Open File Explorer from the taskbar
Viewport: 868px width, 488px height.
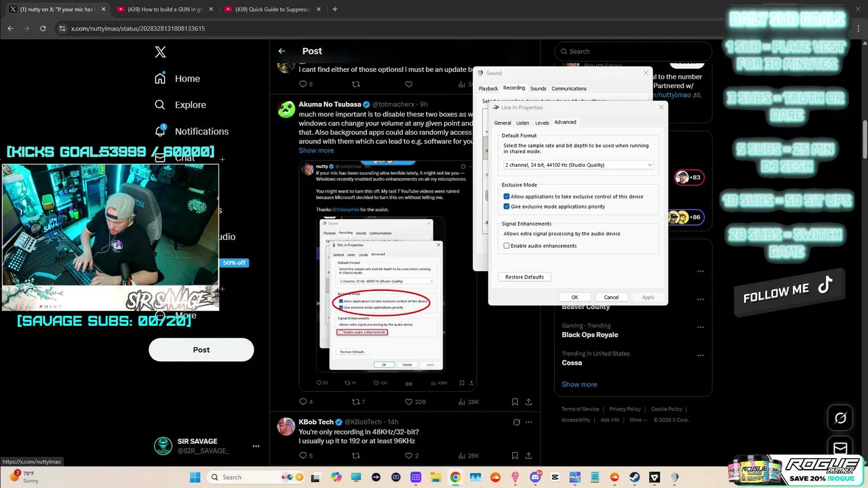pyautogui.click(x=436, y=477)
